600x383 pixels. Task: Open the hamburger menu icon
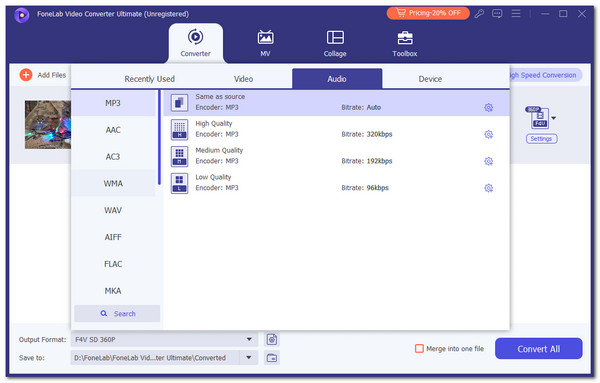pyautogui.click(x=516, y=14)
